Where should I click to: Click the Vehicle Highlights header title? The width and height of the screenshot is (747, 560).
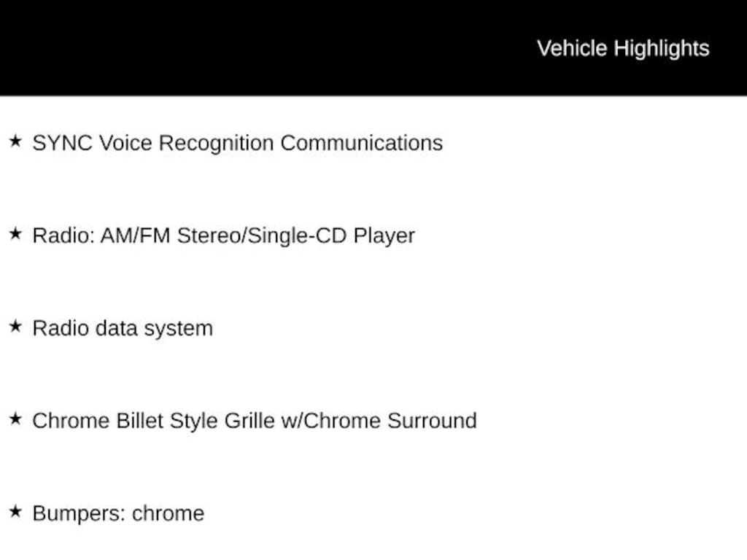(623, 48)
